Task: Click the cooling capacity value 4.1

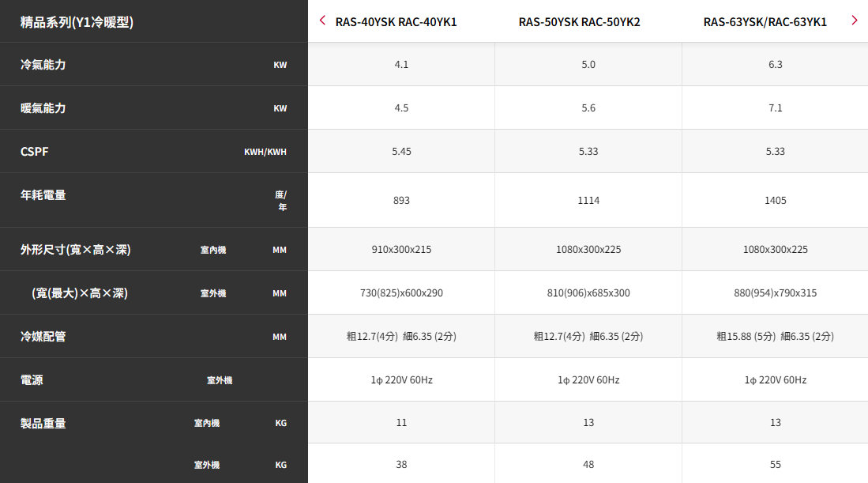Action: pos(401,65)
